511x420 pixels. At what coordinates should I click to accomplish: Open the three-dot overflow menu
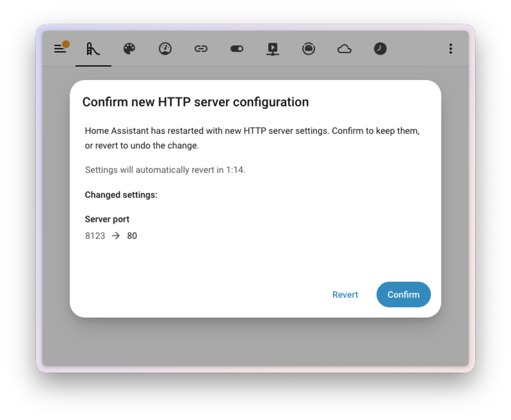(451, 49)
